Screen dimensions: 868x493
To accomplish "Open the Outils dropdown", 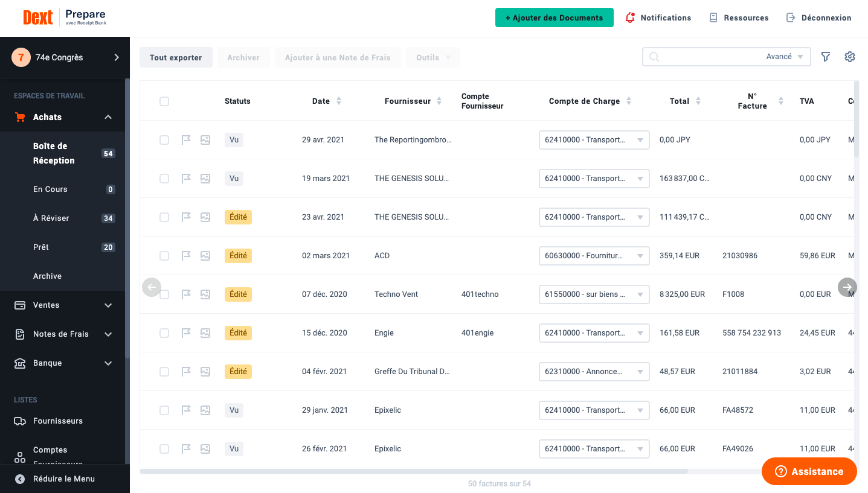I will (432, 57).
